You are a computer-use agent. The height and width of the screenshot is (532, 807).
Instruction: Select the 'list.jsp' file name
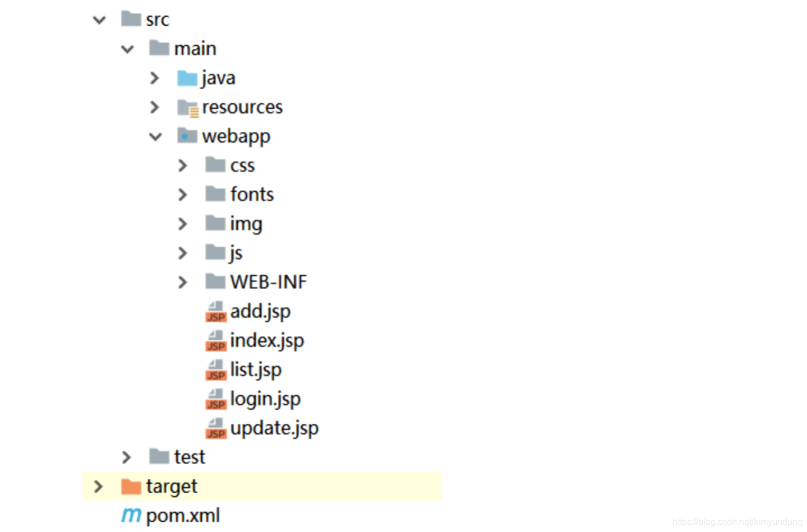256,370
